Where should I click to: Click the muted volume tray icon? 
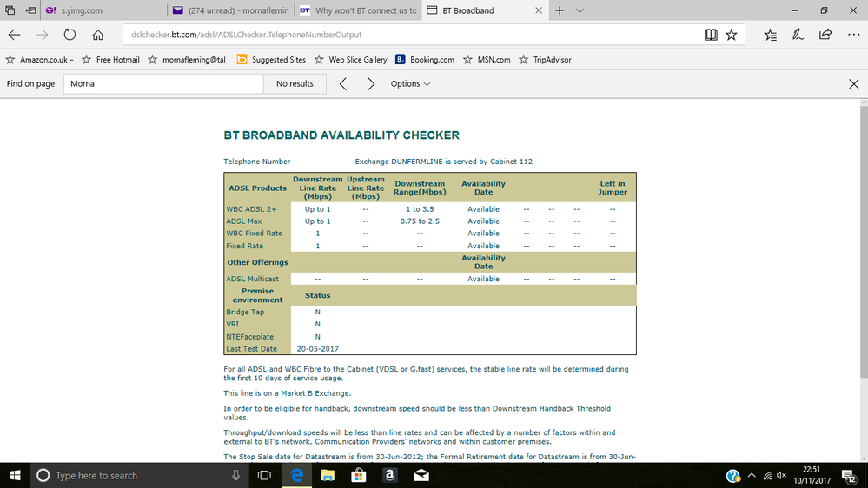pyautogui.click(x=782, y=475)
